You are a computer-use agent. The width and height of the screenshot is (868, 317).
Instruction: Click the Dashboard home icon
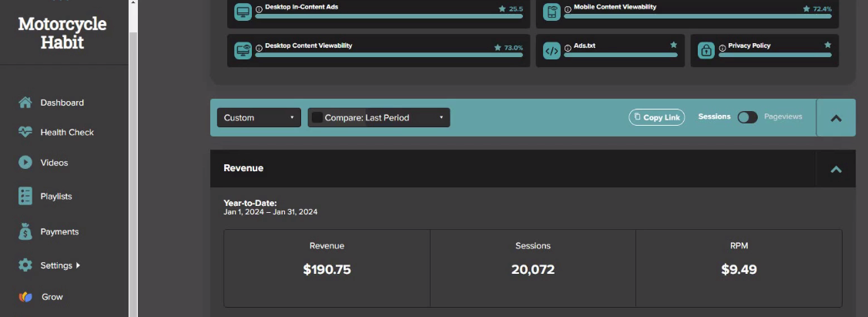pos(25,103)
